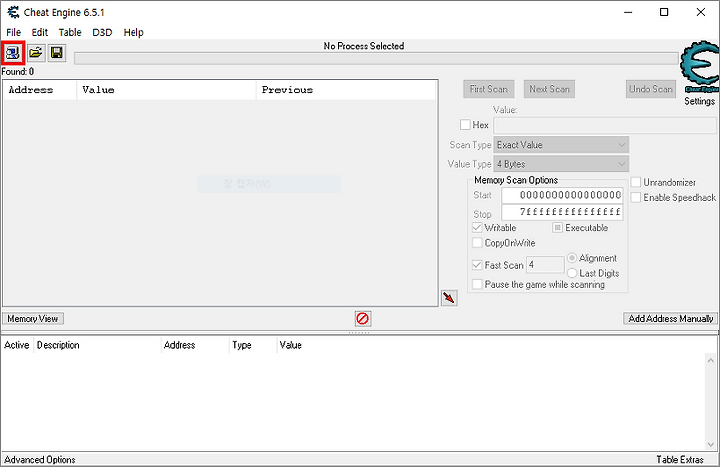
Task: Click the Cheat Engine title bar icon
Action: point(13,12)
